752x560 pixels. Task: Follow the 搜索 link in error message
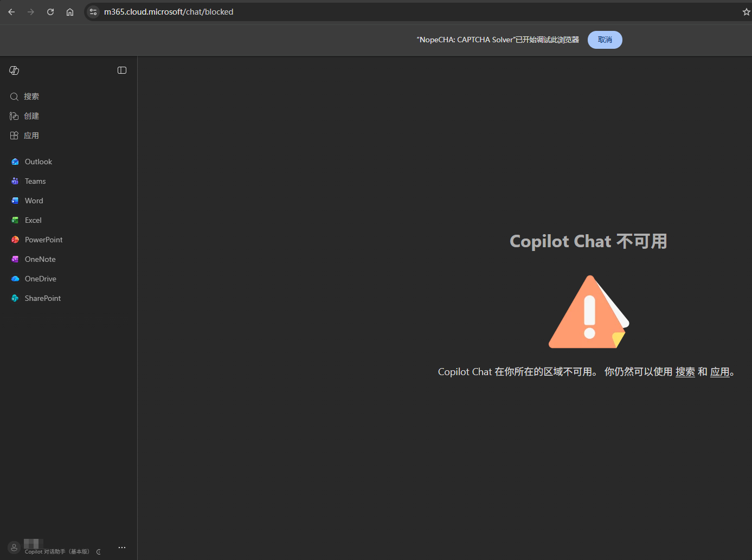point(685,372)
